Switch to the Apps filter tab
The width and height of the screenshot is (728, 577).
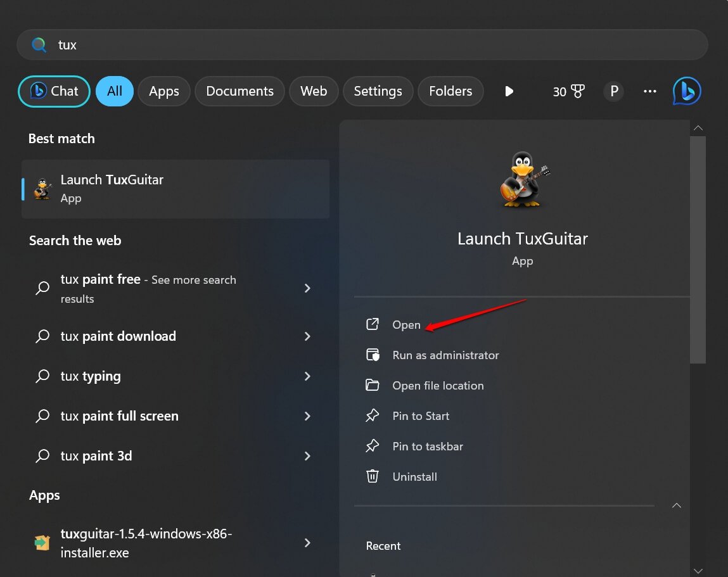[164, 91]
